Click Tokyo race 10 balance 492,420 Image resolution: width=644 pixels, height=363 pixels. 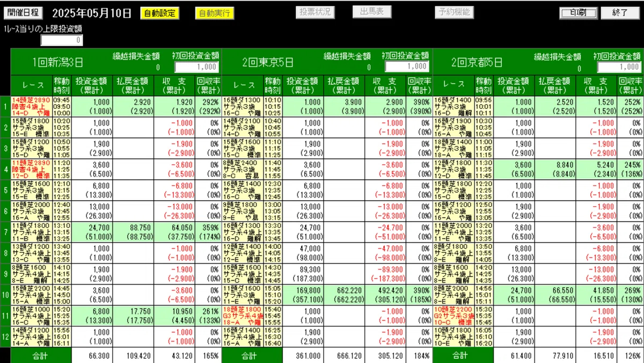pyautogui.click(x=390, y=291)
